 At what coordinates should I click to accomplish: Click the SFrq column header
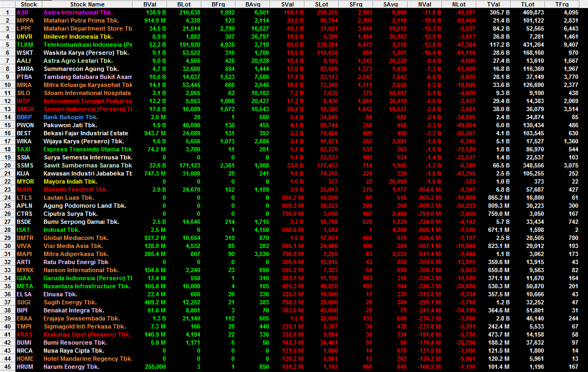tap(356, 4)
